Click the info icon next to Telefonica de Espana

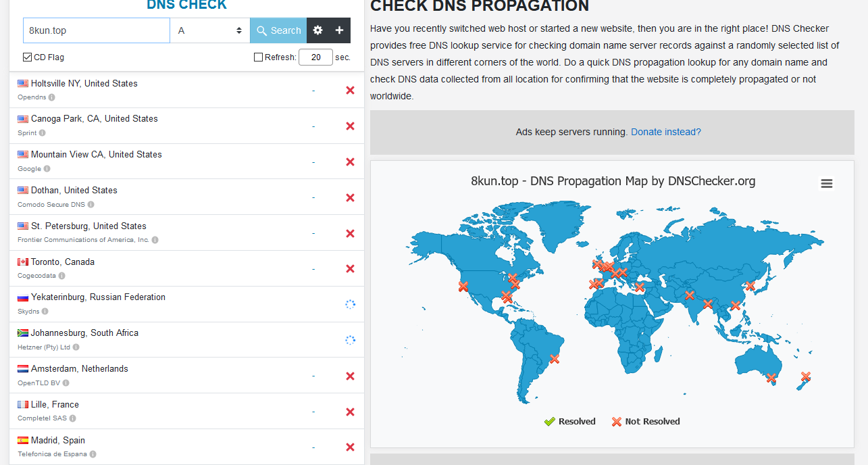(x=93, y=454)
